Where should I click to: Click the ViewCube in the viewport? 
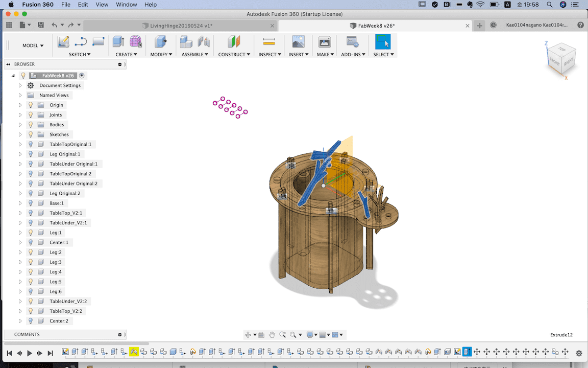pos(561,59)
